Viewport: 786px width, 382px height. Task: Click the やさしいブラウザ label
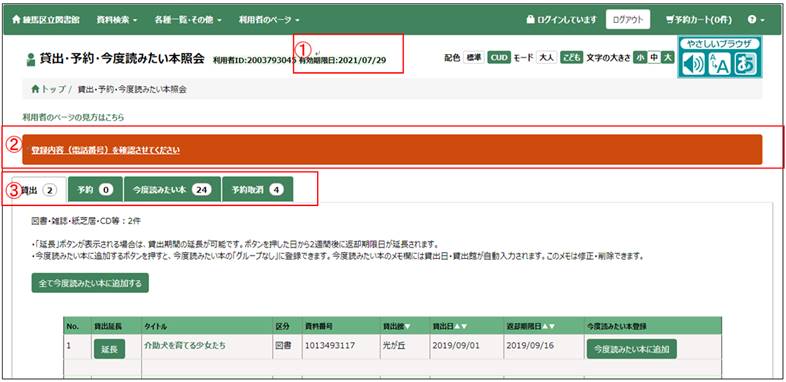tap(719, 45)
